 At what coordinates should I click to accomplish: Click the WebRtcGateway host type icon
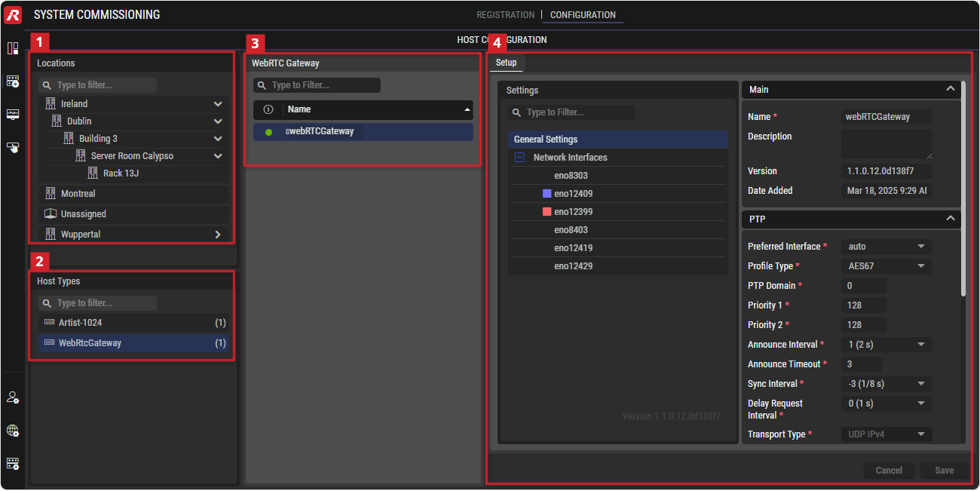click(50, 342)
